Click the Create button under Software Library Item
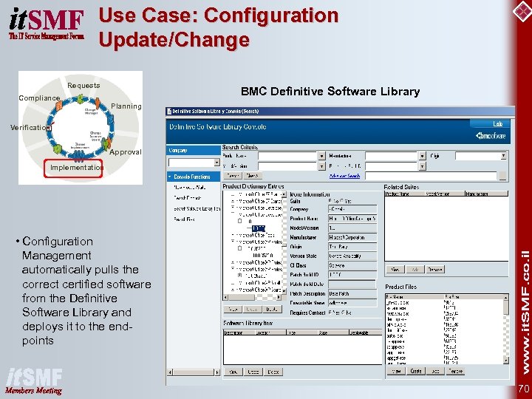The width and height of the screenshot is (532, 399). [x=253, y=372]
